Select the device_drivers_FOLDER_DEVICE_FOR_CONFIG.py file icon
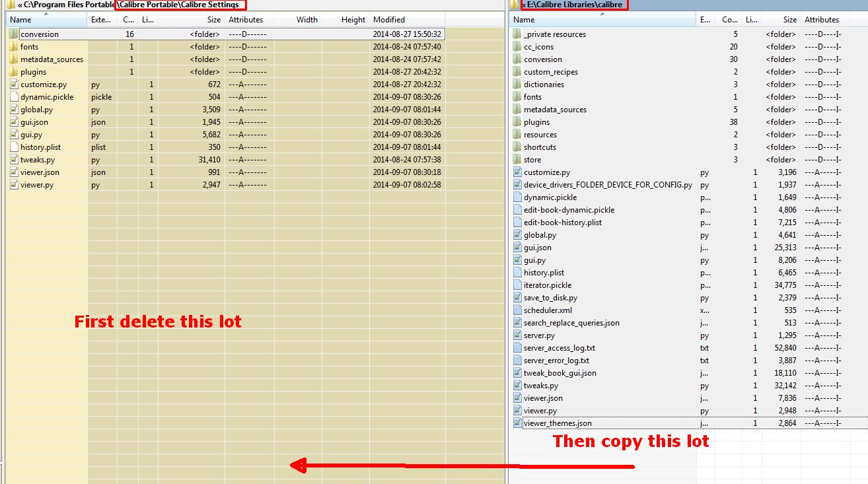 [x=518, y=185]
